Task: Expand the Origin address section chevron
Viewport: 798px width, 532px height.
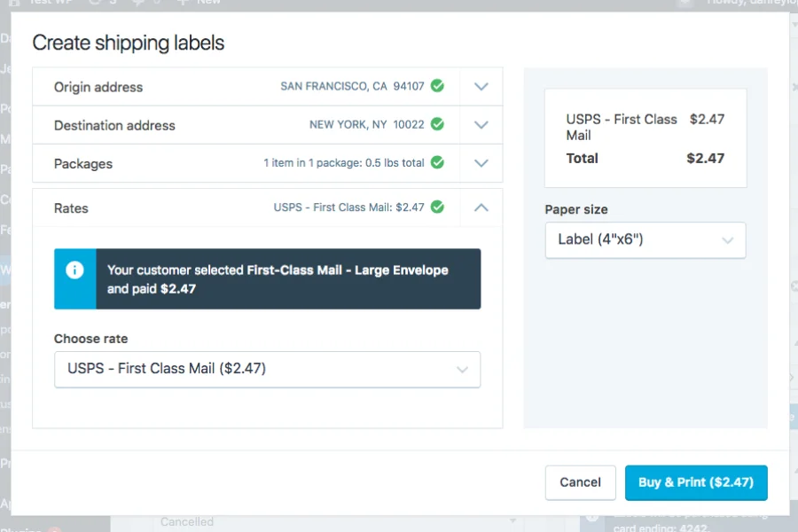Action: tap(481, 87)
